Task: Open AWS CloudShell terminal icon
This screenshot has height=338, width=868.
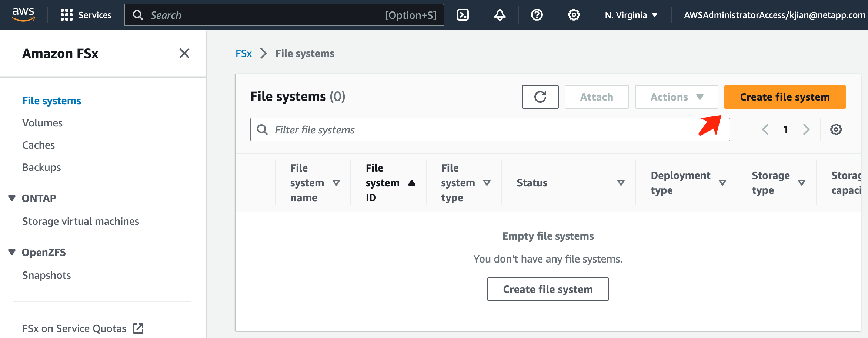Action: tap(463, 15)
